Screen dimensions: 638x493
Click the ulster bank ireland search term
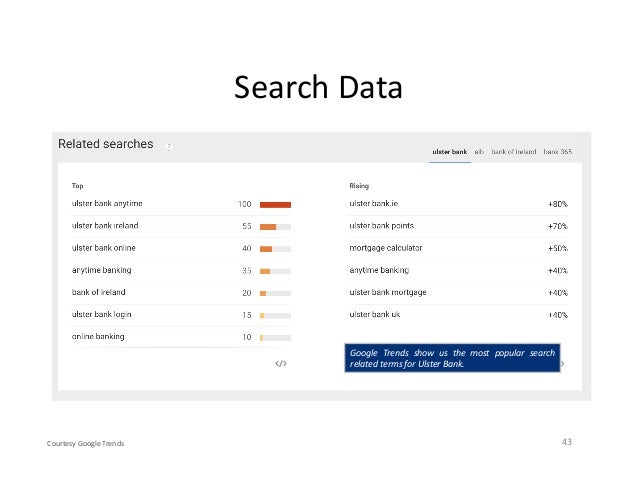pyautogui.click(x=104, y=226)
